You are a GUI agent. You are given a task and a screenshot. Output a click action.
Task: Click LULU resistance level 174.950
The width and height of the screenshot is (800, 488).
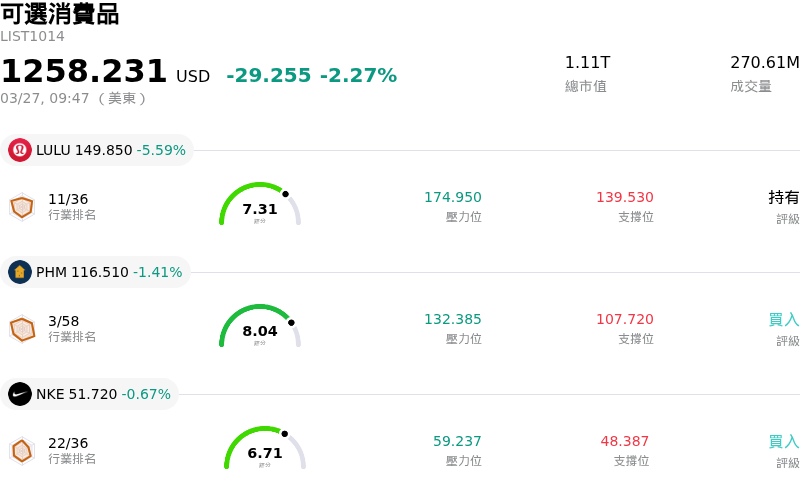pos(453,197)
